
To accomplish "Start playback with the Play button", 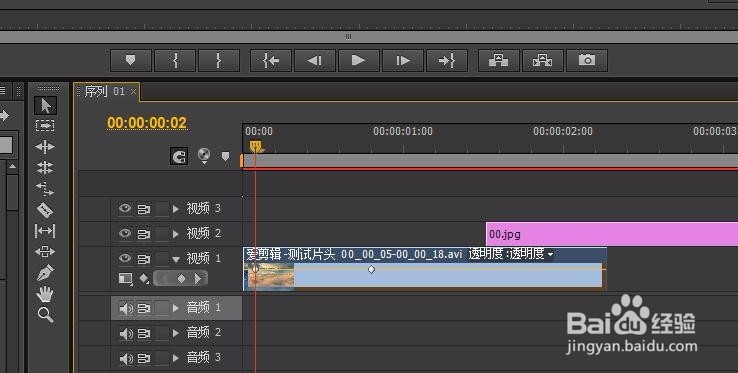I will pyautogui.click(x=358, y=60).
